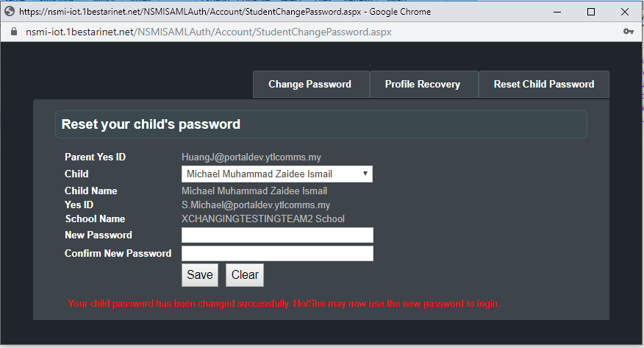
Task: Switch to the Change Password tab
Action: (x=311, y=84)
